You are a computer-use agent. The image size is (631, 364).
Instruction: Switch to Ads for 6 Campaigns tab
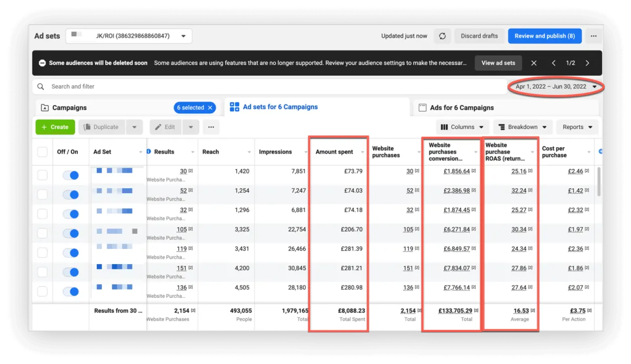coord(506,108)
